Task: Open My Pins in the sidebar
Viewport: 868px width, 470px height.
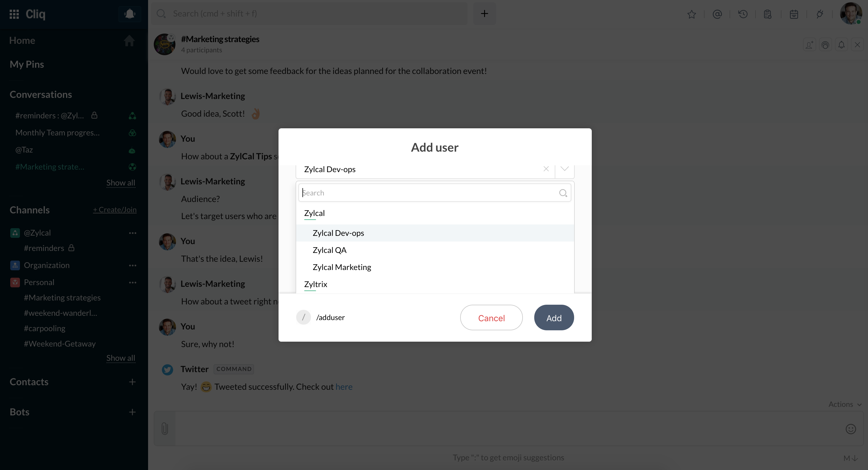Action: [x=26, y=64]
